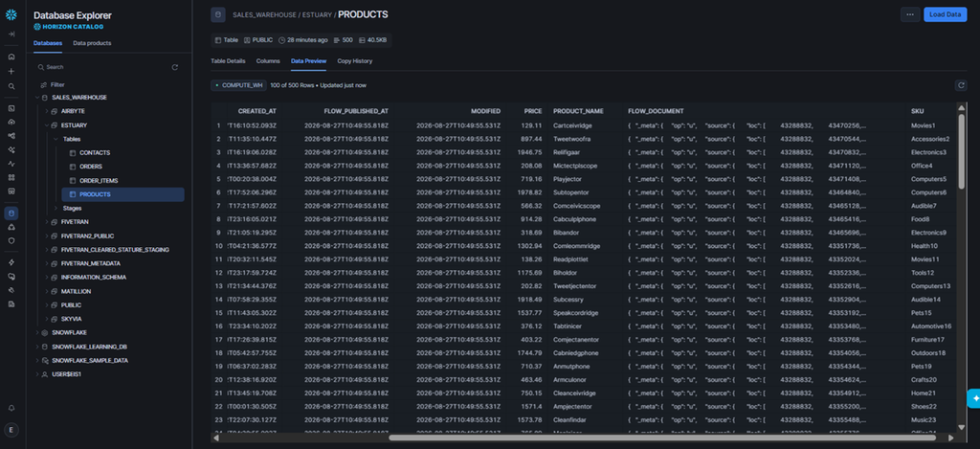Click the database icon beside the breadcrumb
Image resolution: width=980 pixels, height=449 pixels.
point(217,14)
